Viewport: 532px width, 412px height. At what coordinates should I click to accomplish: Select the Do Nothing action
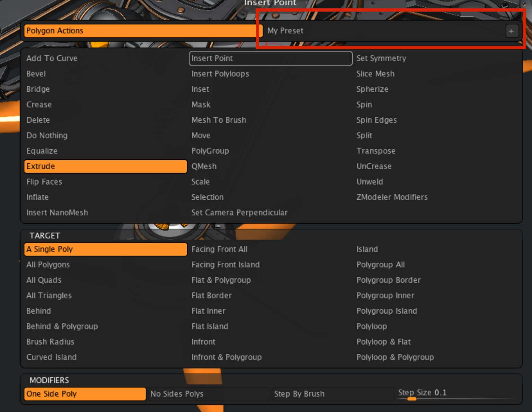click(47, 135)
